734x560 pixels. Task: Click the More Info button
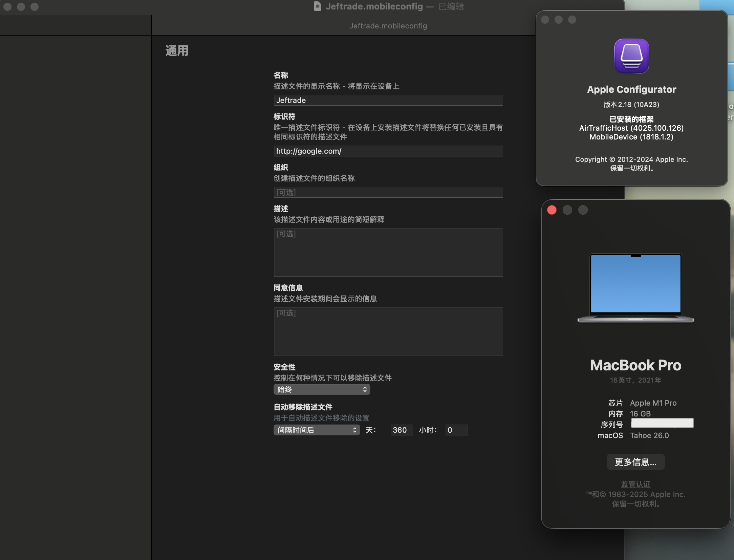pyautogui.click(x=635, y=462)
